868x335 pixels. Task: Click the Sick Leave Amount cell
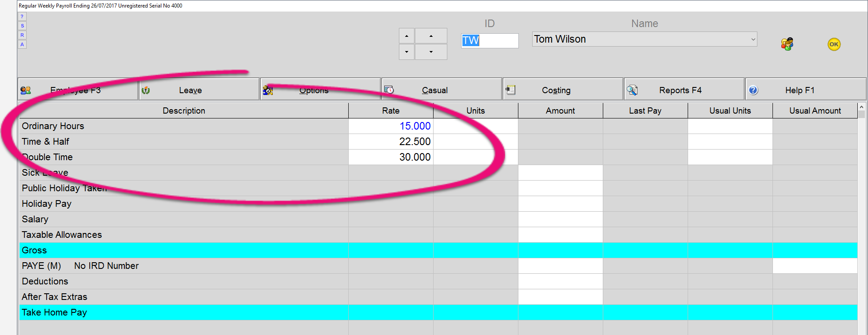561,173
